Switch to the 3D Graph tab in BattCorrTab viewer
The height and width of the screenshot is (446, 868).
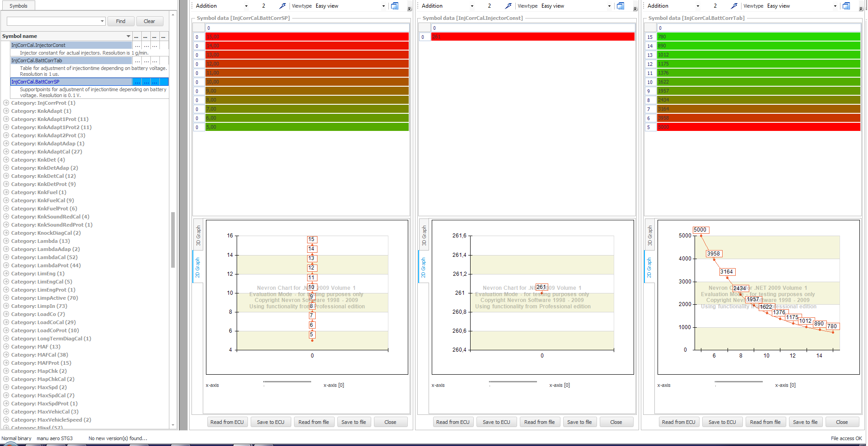point(649,235)
